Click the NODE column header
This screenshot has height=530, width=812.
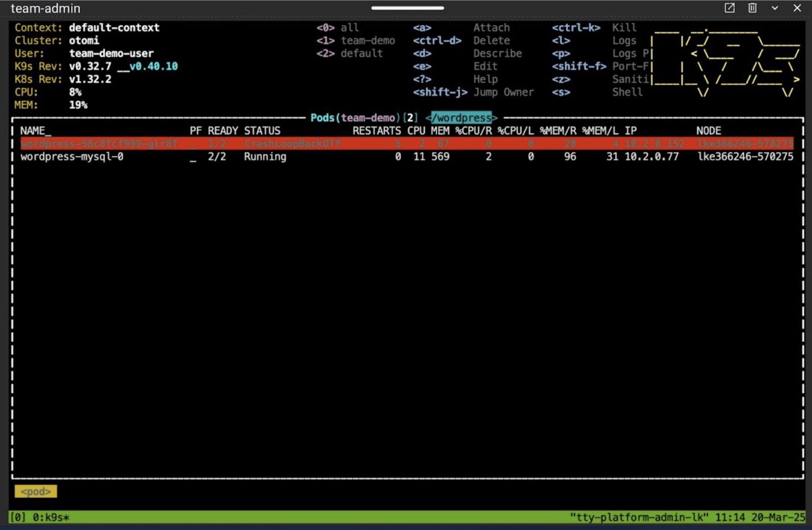coord(708,131)
